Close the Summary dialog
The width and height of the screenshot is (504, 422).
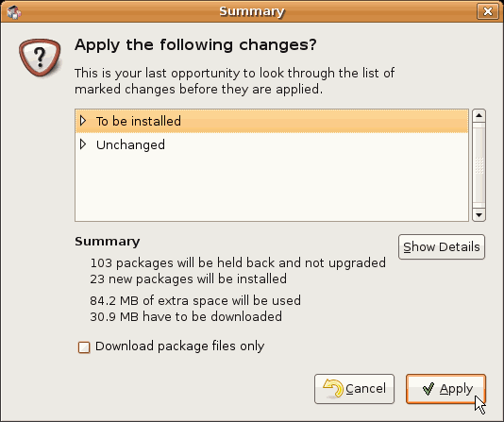coord(488,12)
